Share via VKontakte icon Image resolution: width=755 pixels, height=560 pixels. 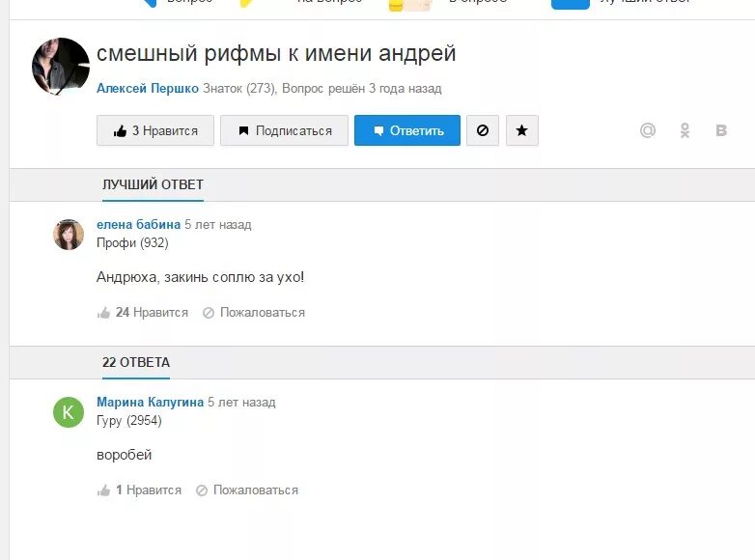point(721,130)
